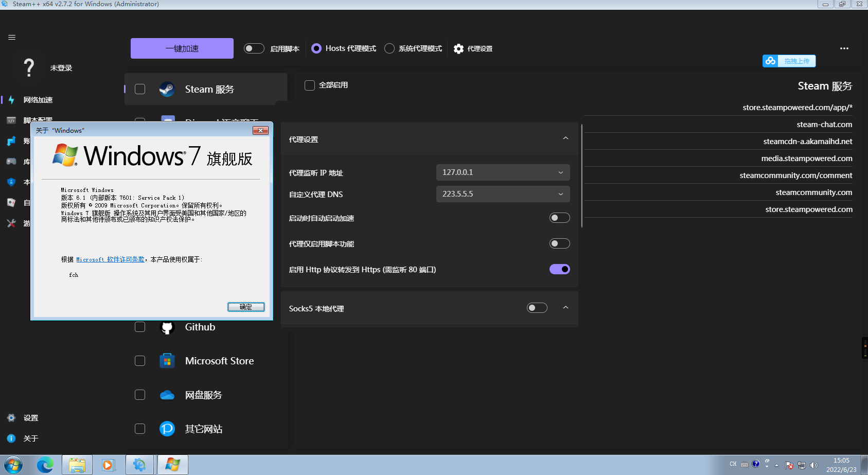Check the 全部启用 checkbox
Viewport: 868px width, 475px height.
point(309,85)
